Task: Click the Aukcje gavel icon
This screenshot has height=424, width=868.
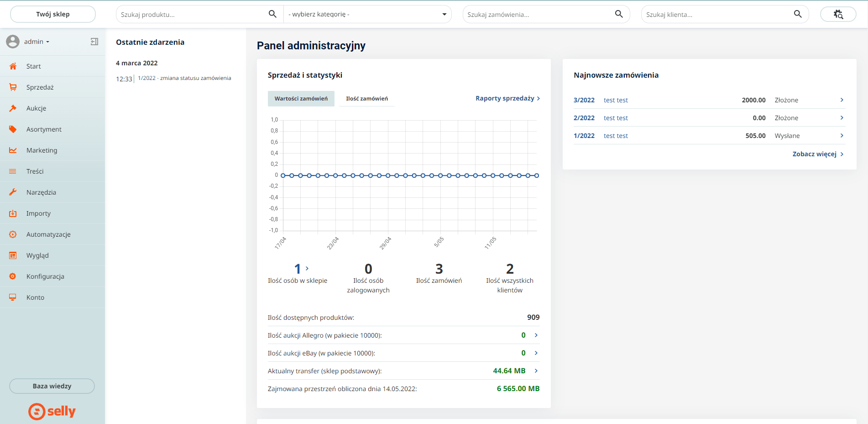Action: 13,108
